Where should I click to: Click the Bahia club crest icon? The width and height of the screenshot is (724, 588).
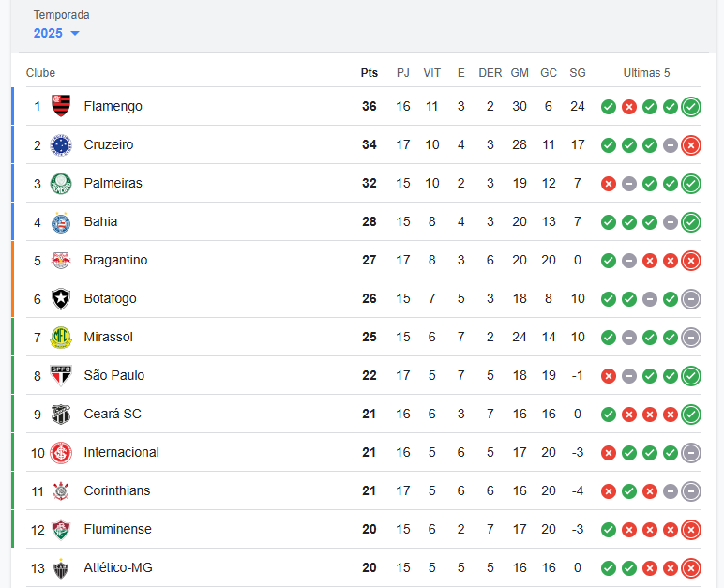[x=61, y=222]
